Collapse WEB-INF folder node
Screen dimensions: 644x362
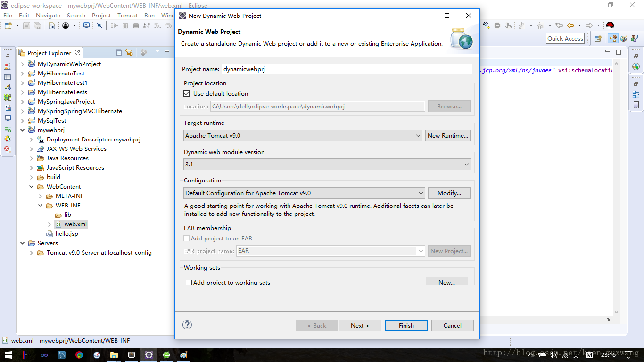pos(41,205)
